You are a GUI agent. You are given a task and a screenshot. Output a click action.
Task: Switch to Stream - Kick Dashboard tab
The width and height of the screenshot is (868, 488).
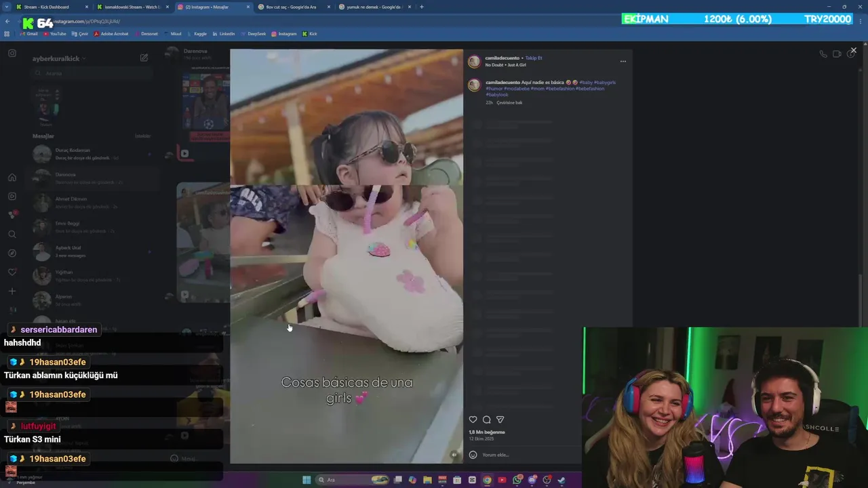tap(52, 7)
